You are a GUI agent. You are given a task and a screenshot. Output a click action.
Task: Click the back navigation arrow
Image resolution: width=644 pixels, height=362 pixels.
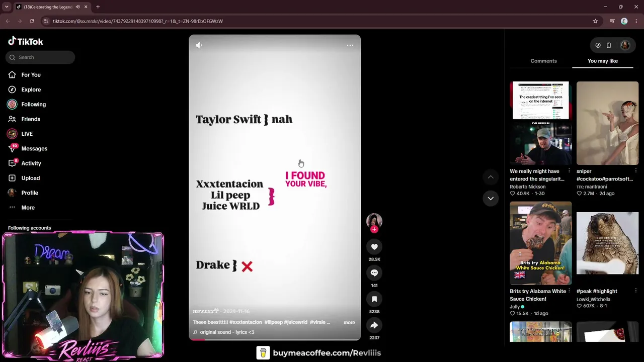coord(8,21)
